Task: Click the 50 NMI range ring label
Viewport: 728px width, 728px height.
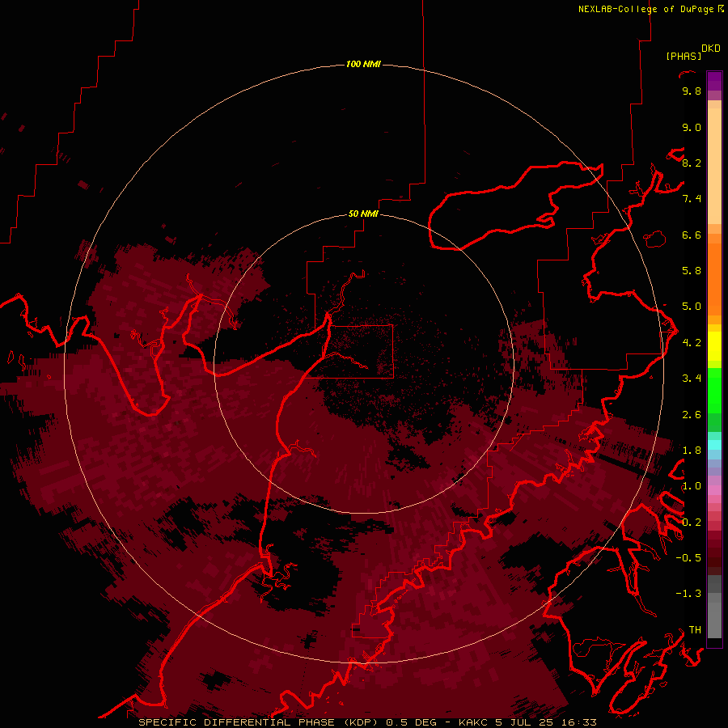Action: pyautogui.click(x=363, y=214)
